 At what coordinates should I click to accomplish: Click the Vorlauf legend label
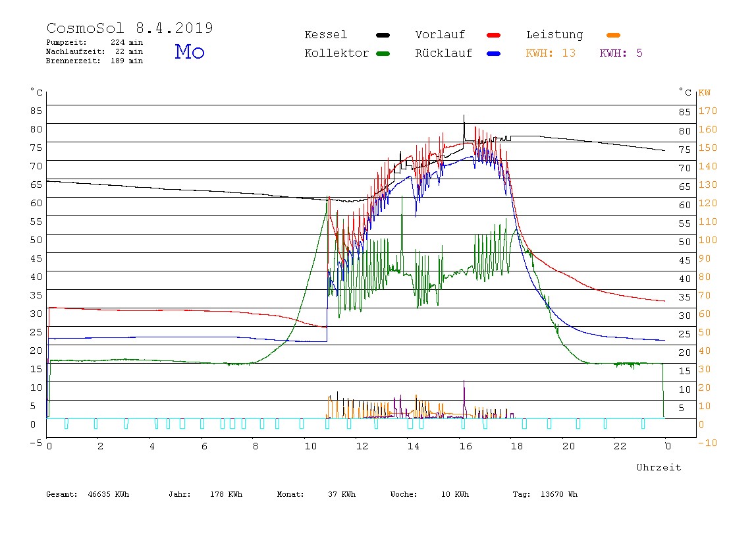440,35
